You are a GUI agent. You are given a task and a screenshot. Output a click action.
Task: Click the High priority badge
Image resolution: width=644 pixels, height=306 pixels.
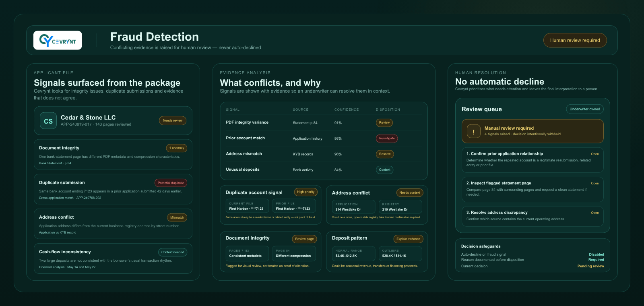(x=306, y=192)
